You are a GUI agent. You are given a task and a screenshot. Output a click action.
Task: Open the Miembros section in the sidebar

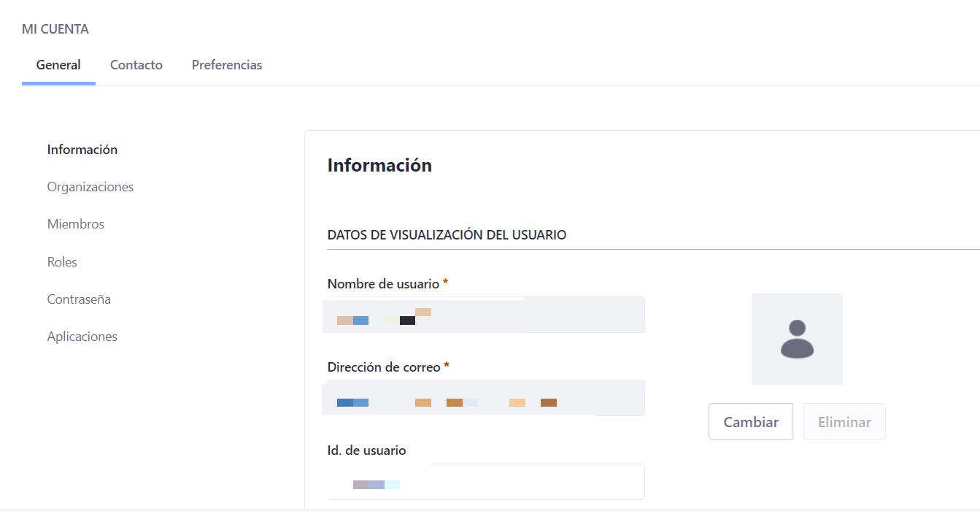click(x=75, y=223)
